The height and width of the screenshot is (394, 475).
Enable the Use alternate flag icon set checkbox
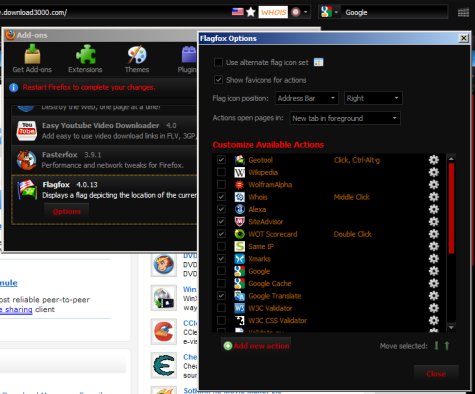coord(218,62)
